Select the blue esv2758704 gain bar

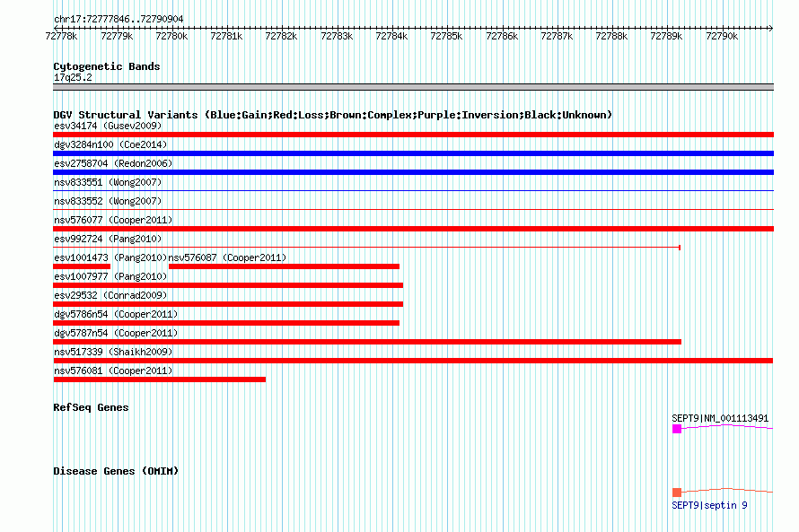click(413, 172)
